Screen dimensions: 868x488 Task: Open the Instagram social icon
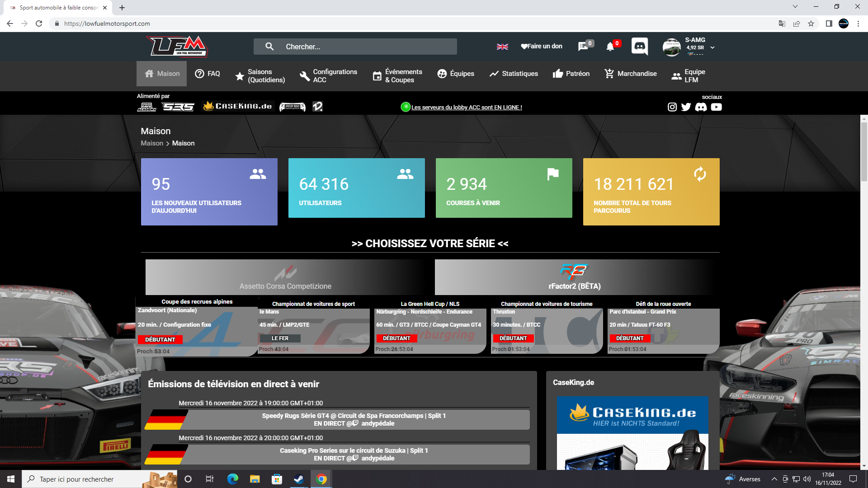point(672,107)
